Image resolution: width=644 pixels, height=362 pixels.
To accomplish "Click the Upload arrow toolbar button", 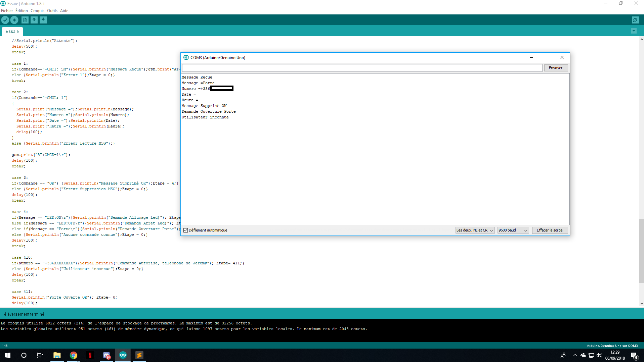I will point(14,20).
